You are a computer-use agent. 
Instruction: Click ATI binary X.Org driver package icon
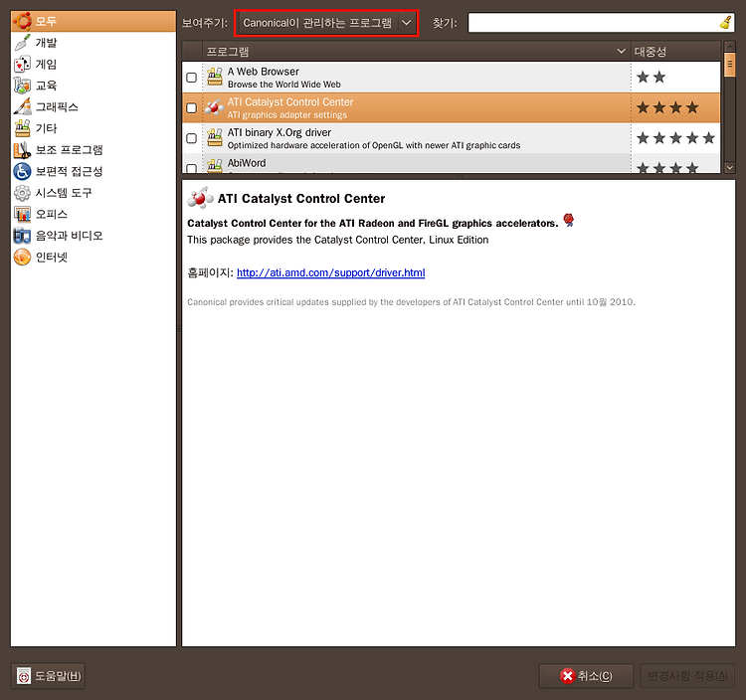[215, 138]
